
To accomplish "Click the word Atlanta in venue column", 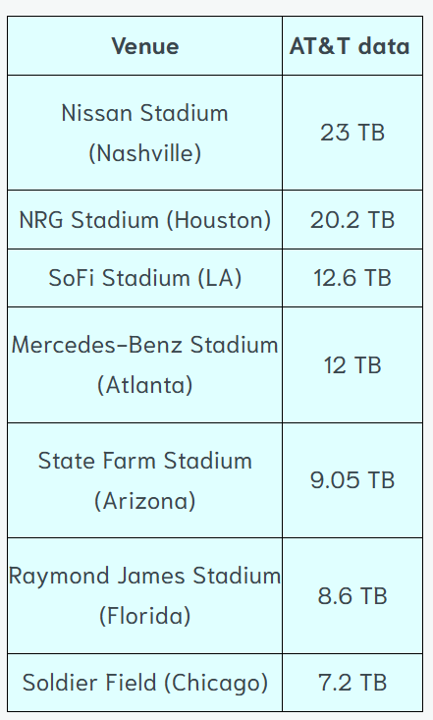I will pyautogui.click(x=145, y=385).
